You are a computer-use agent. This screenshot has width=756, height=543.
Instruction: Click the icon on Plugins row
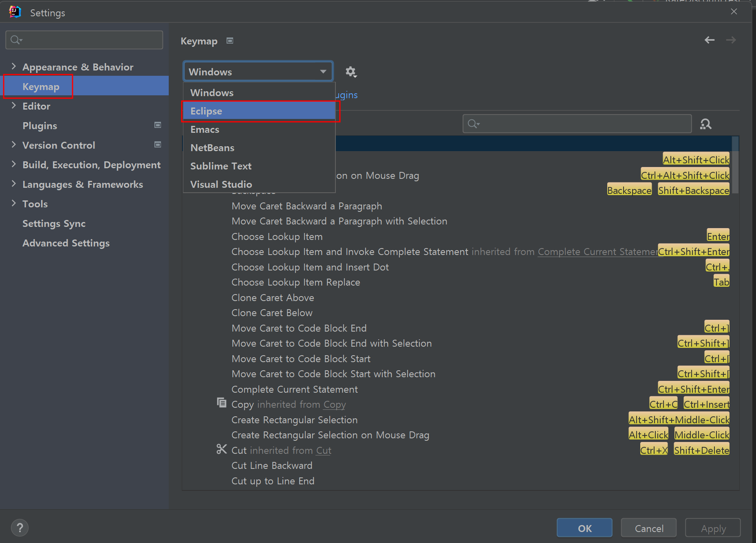click(158, 125)
